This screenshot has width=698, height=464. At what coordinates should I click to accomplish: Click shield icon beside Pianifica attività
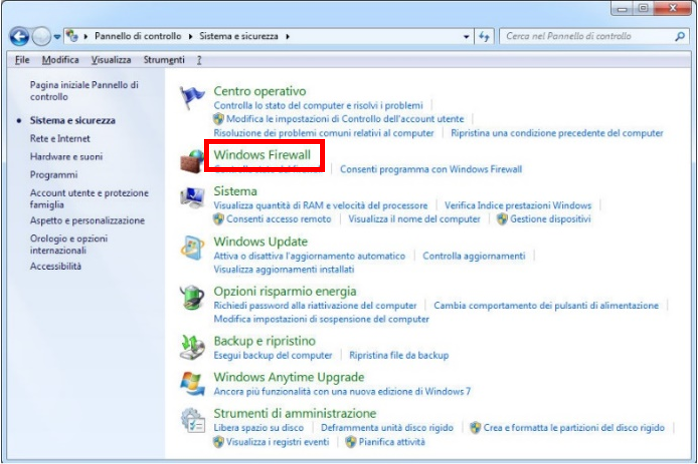[x=351, y=442]
